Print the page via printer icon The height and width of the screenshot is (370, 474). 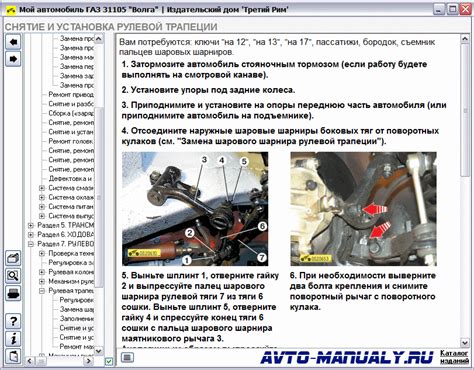pos(13,294)
